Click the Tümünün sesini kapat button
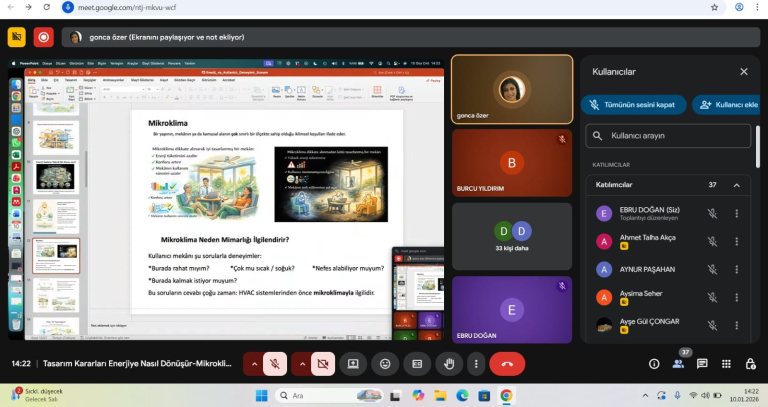 634,104
